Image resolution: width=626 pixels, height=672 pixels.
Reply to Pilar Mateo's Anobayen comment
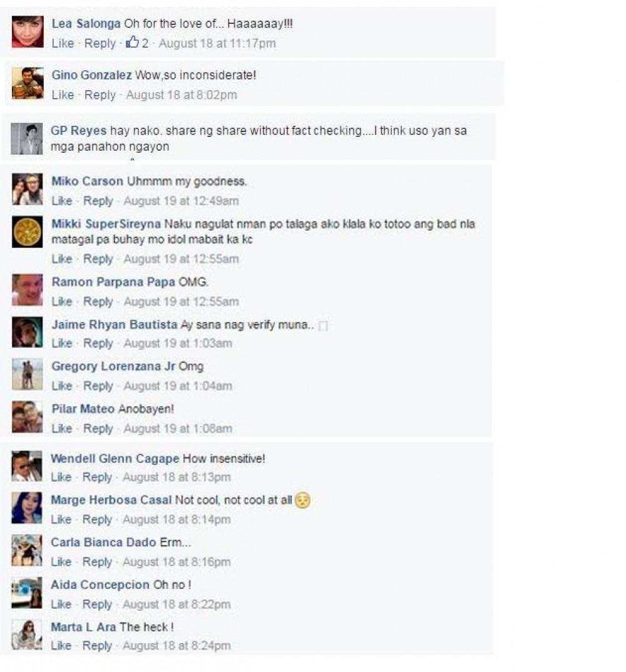point(98,428)
